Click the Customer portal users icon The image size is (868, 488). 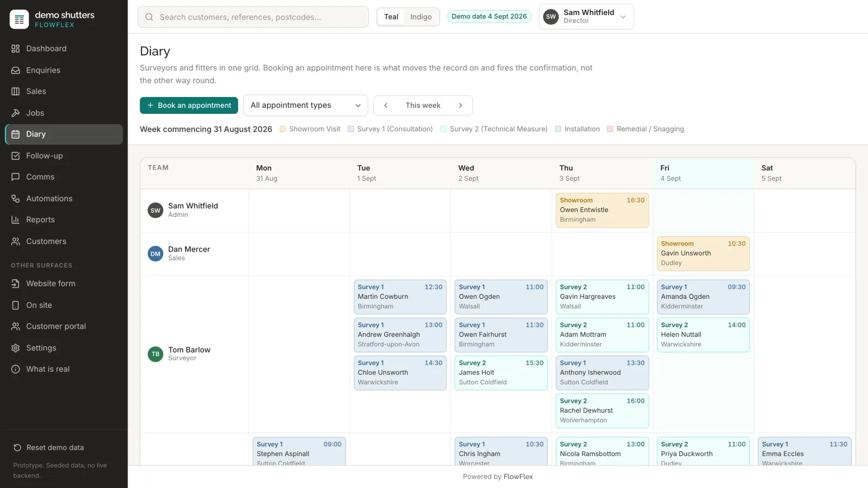[x=16, y=327]
